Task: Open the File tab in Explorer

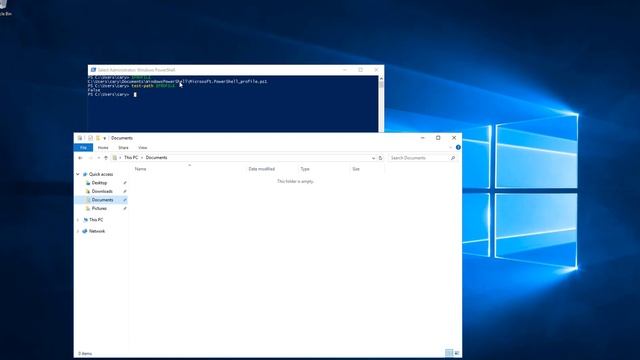Action: click(x=83, y=147)
